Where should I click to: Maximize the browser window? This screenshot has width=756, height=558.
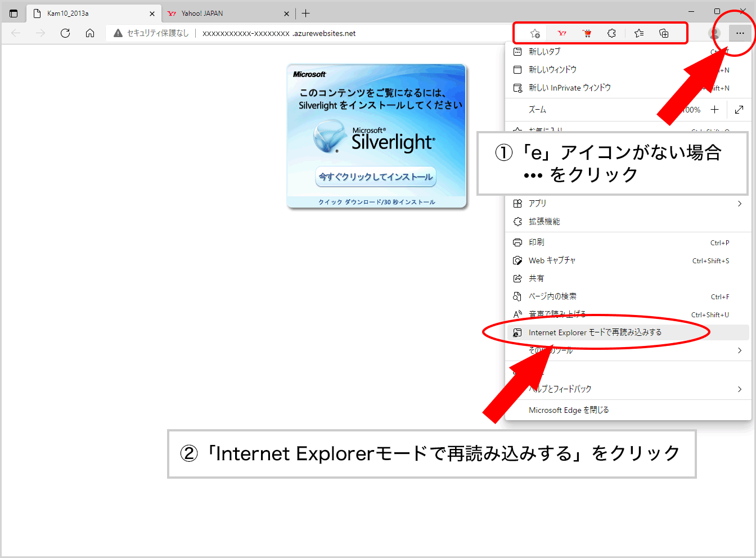click(717, 11)
